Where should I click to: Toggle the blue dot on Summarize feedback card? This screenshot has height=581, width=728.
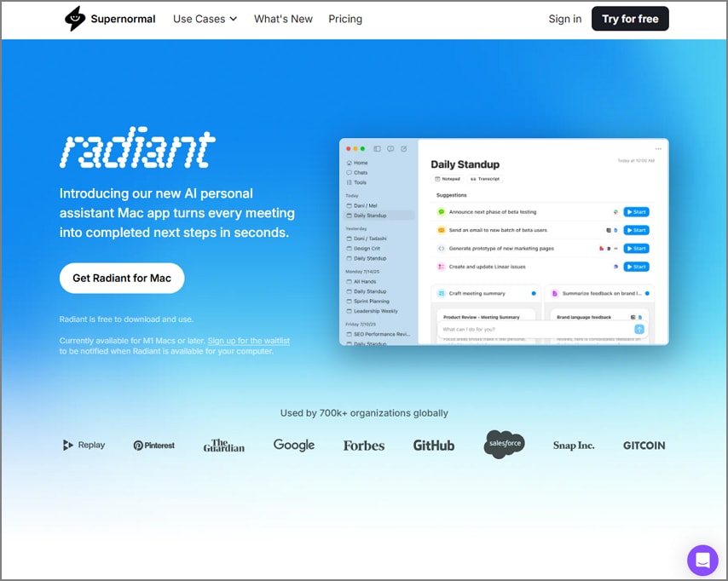tap(648, 293)
